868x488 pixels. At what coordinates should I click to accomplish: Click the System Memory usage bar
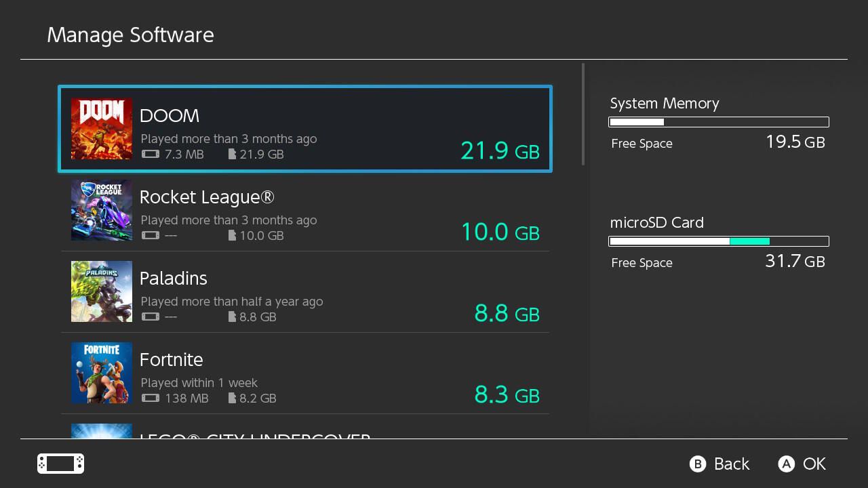tap(719, 122)
